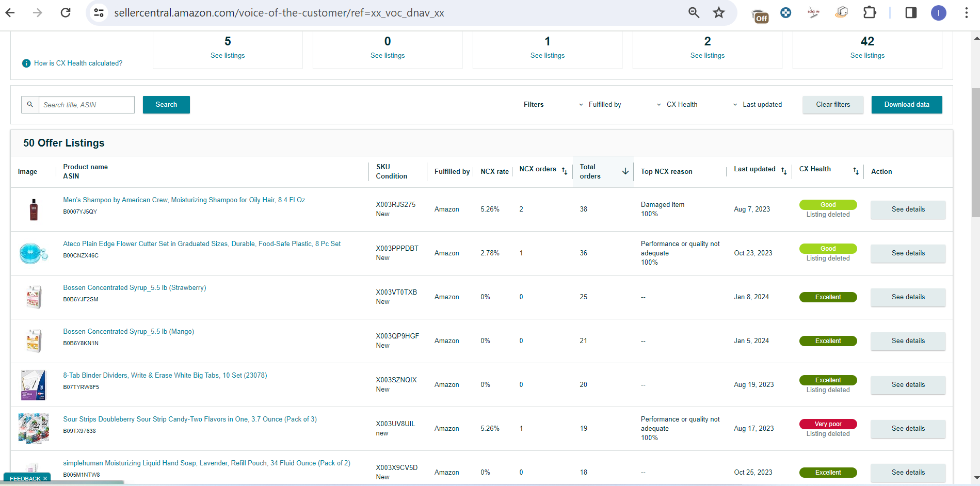See listings under the count 1
The width and height of the screenshot is (980, 486).
pyautogui.click(x=548, y=56)
